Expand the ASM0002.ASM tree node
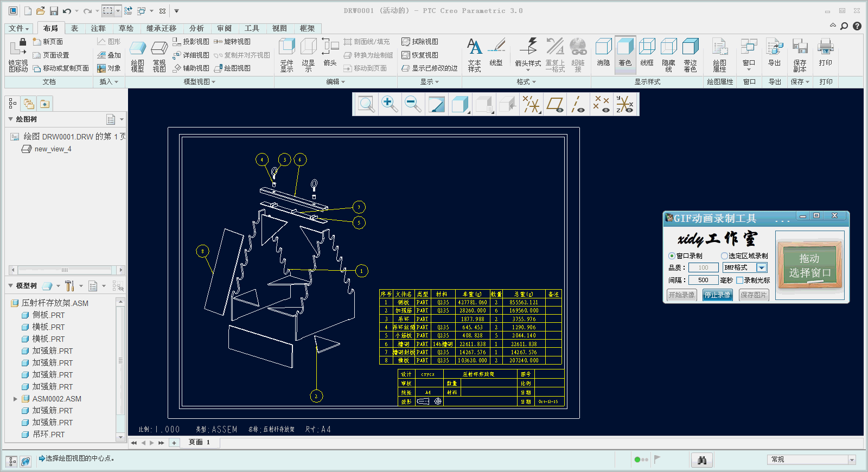The image size is (868, 472). click(x=15, y=399)
